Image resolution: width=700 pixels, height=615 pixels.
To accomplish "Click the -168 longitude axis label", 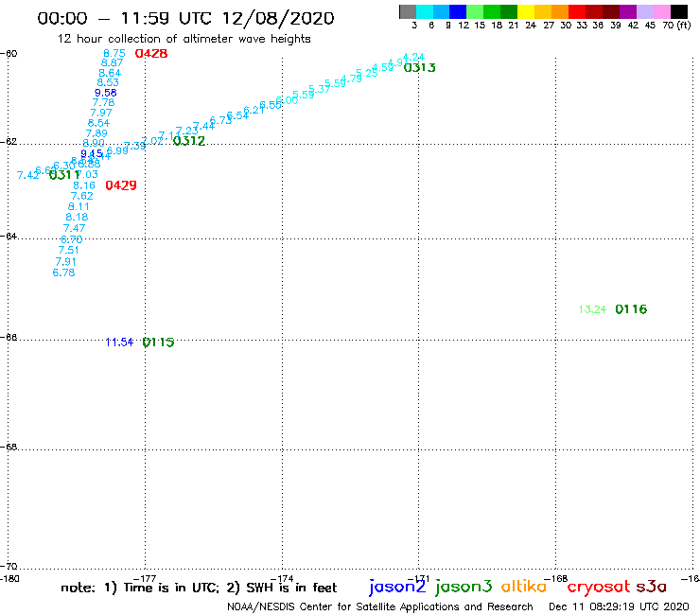I will pos(556,579).
